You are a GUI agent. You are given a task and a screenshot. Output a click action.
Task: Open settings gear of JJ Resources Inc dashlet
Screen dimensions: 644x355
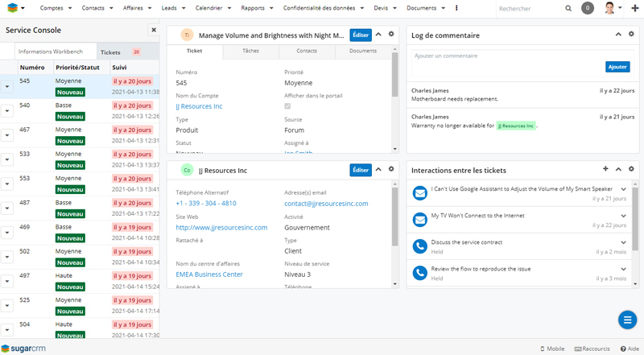point(391,169)
